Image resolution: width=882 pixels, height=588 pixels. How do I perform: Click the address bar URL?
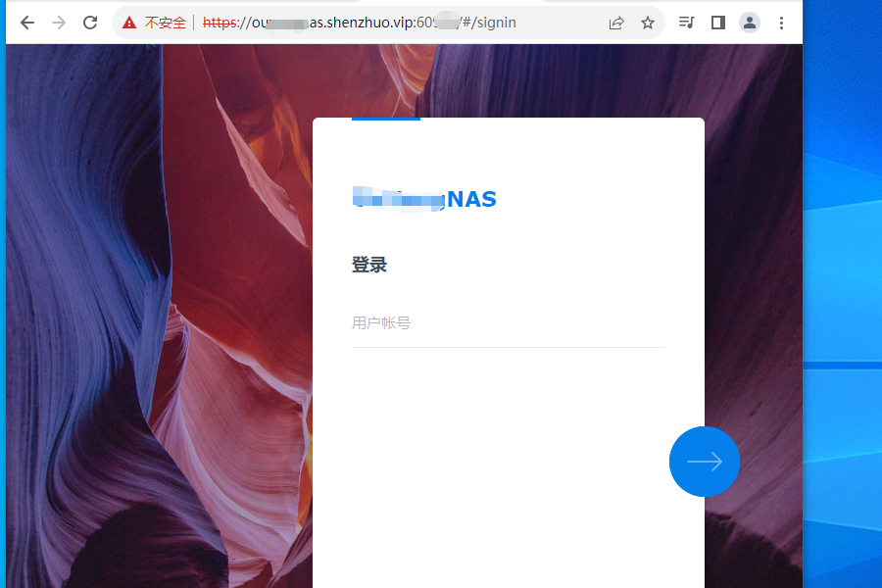(x=359, y=23)
